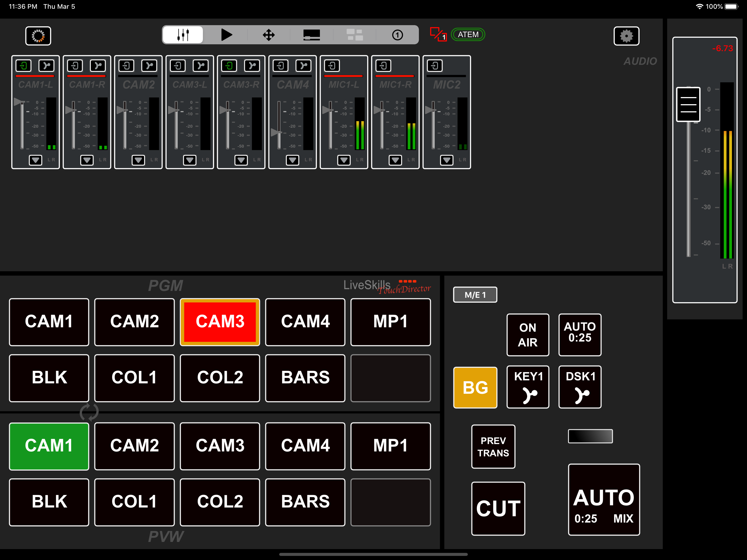
Task: Click the circled number one icon
Action: tap(397, 35)
